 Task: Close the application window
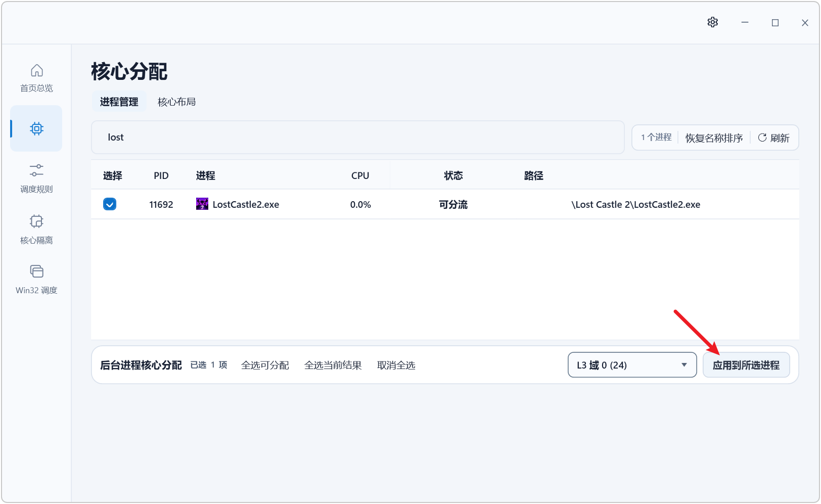(805, 23)
